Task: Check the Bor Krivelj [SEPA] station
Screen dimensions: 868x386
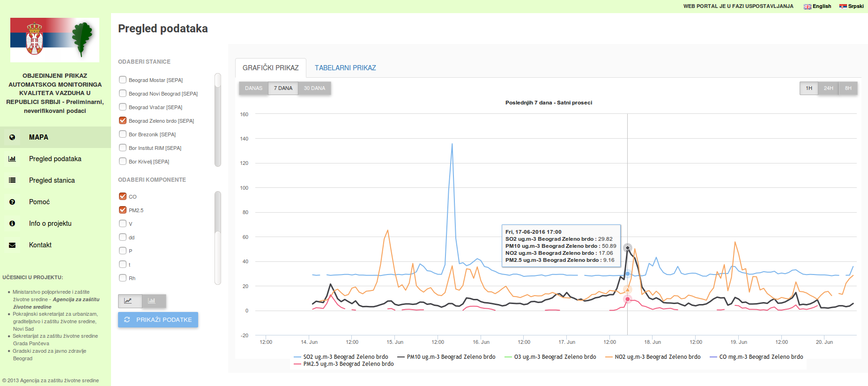Action: tap(123, 162)
